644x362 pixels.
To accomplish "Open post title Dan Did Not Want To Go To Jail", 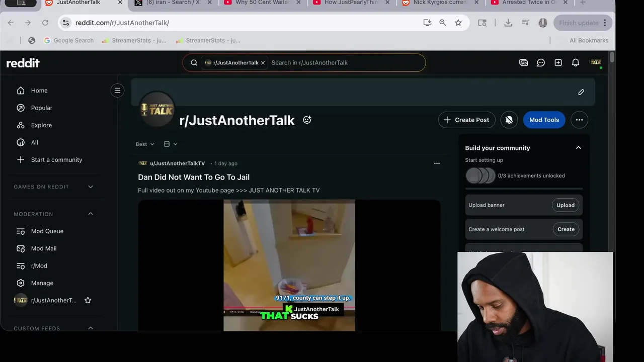I will point(194,177).
